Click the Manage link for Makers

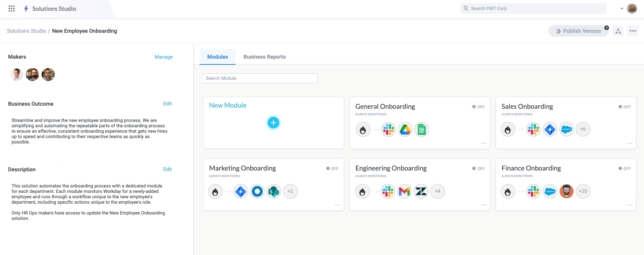click(164, 57)
